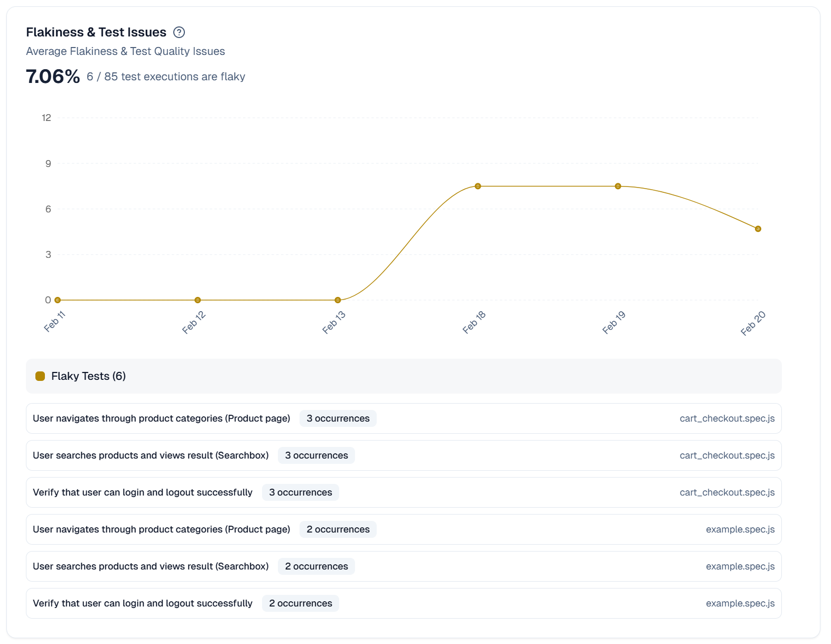
Task: Click the login logout test with 2 occurrences
Action: click(143, 603)
